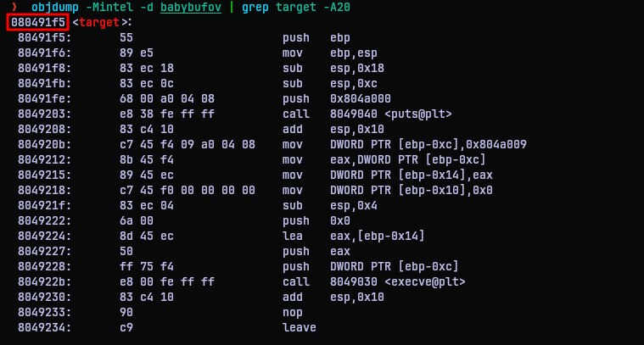Click the nop instruction
The image size is (644, 345).
pyautogui.click(x=292, y=312)
